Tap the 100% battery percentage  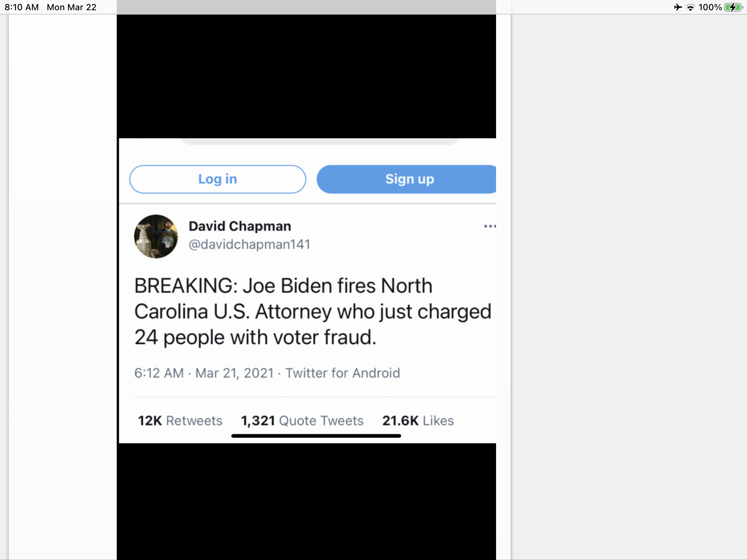[710, 7]
